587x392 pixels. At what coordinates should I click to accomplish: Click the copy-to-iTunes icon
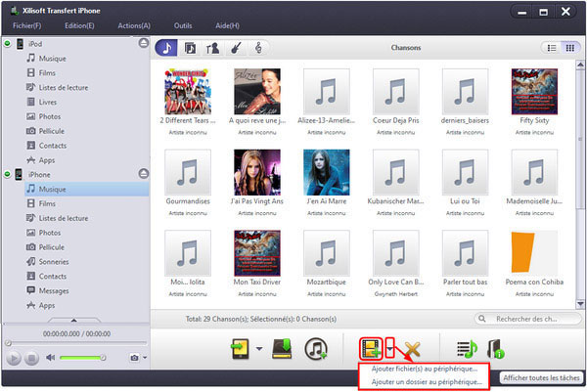[x=316, y=349]
